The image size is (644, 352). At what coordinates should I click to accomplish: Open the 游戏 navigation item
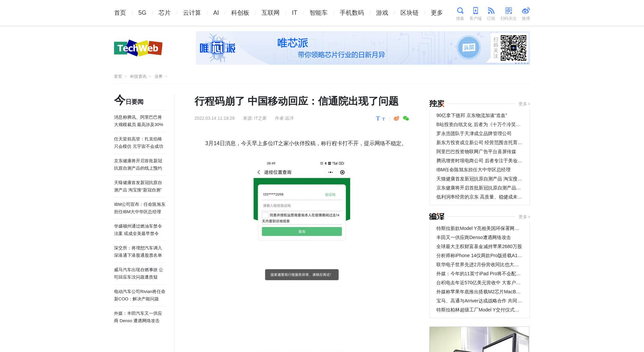(x=382, y=13)
